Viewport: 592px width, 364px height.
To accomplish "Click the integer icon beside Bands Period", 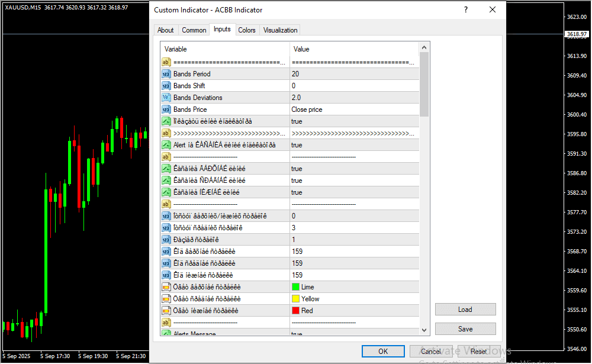I will [166, 74].
